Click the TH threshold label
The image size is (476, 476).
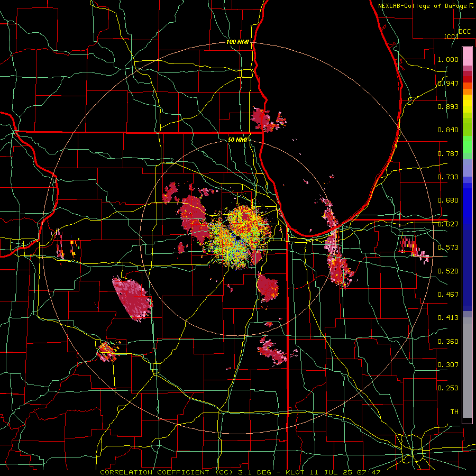[x=454, y=412]
